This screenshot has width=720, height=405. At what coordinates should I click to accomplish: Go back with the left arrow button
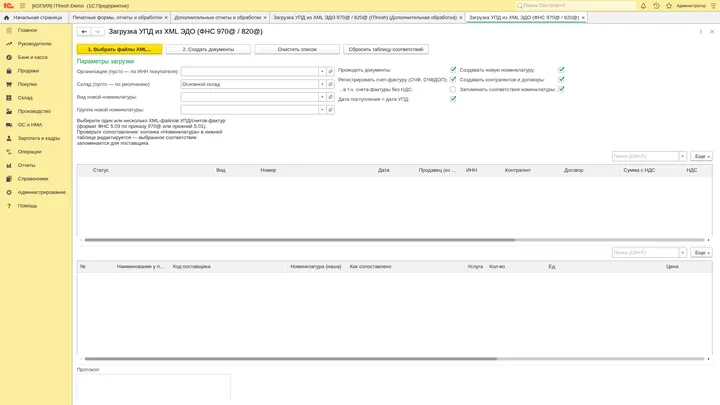pos(84,32)
